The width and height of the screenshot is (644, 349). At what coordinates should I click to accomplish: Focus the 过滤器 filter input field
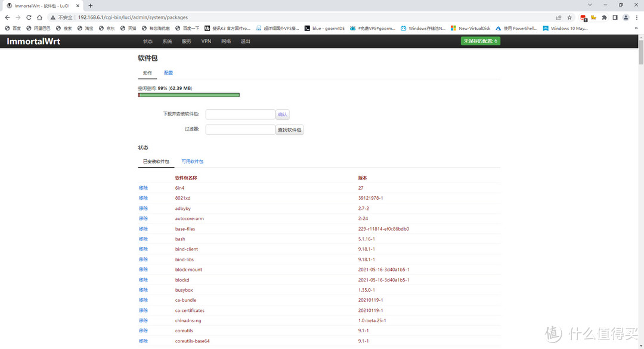tap(240, 129)
